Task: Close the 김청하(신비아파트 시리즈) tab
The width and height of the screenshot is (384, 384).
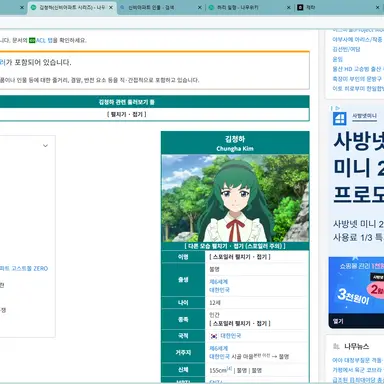Action: [x=111, y=7]
